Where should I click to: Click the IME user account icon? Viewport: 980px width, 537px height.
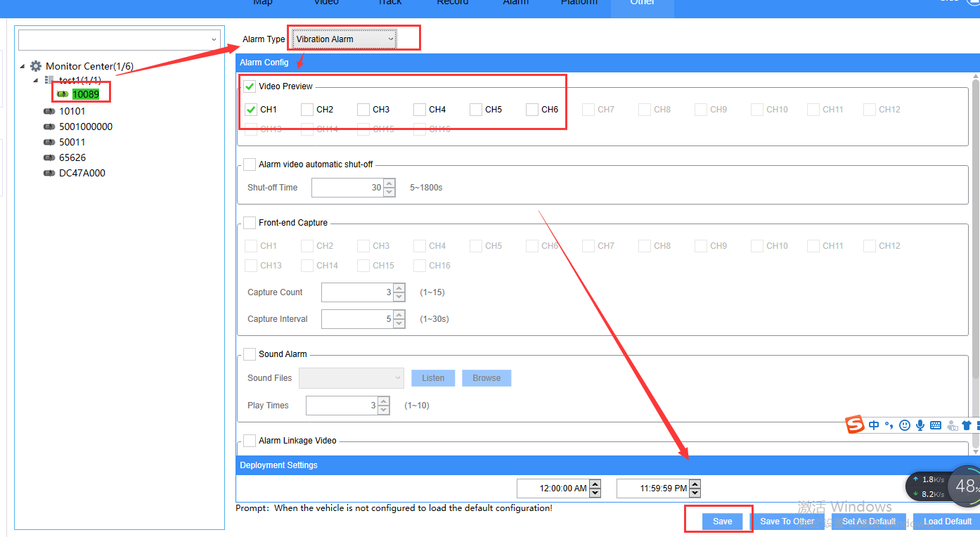point(953,425)
